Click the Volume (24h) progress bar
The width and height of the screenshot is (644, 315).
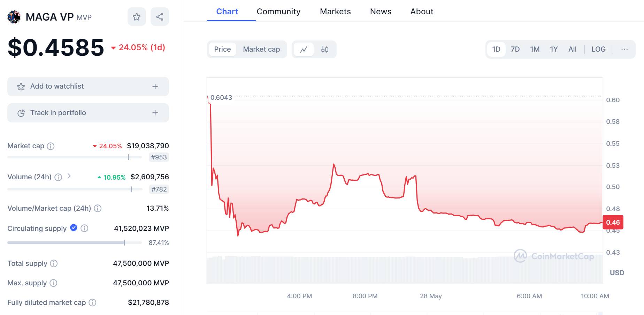tap(75, 189)
